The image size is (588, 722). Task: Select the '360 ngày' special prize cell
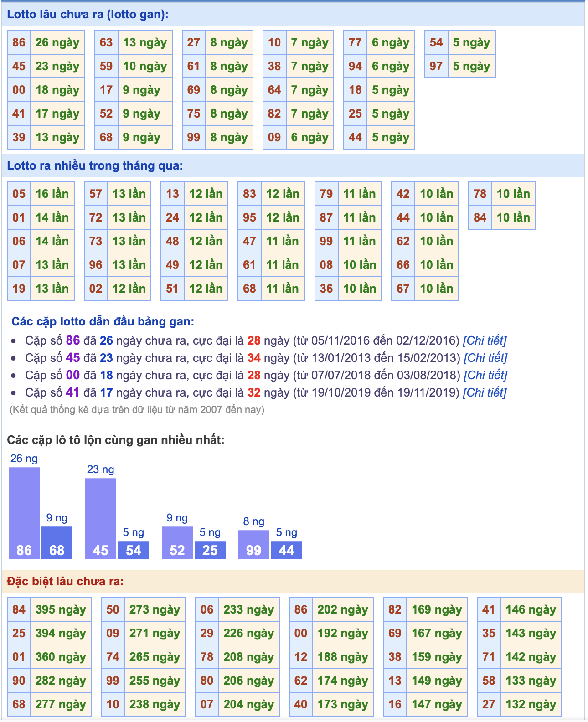(61, 657)
